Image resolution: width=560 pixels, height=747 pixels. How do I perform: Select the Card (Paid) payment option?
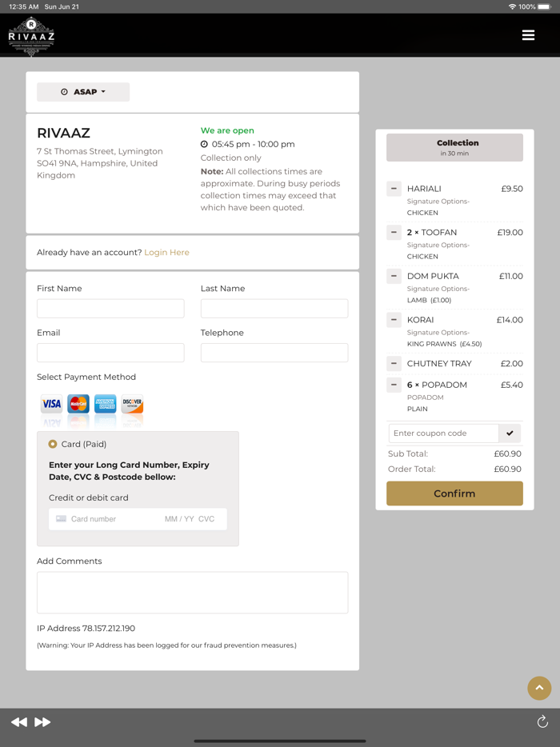pyautogui.click(x=54, y=444)
